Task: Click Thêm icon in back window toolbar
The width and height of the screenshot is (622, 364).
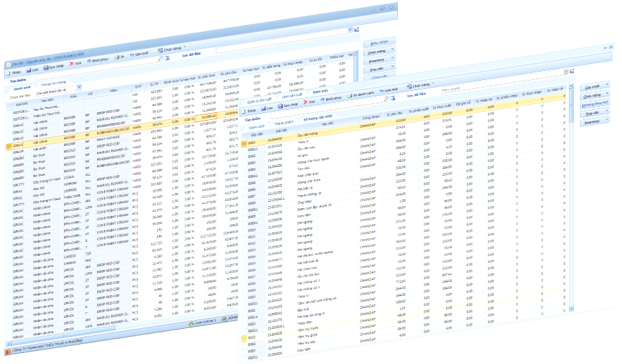Action: click(x=9, y=73)
